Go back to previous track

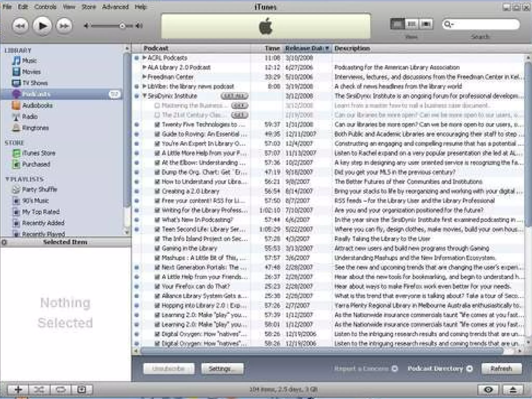click(20, 26)
